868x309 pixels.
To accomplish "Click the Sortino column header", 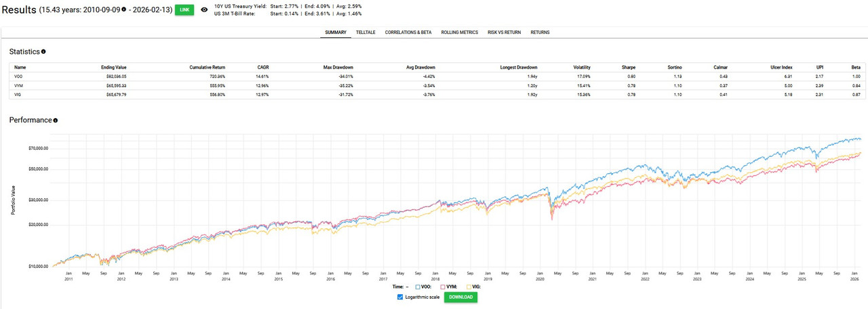I will click(674, 67).
